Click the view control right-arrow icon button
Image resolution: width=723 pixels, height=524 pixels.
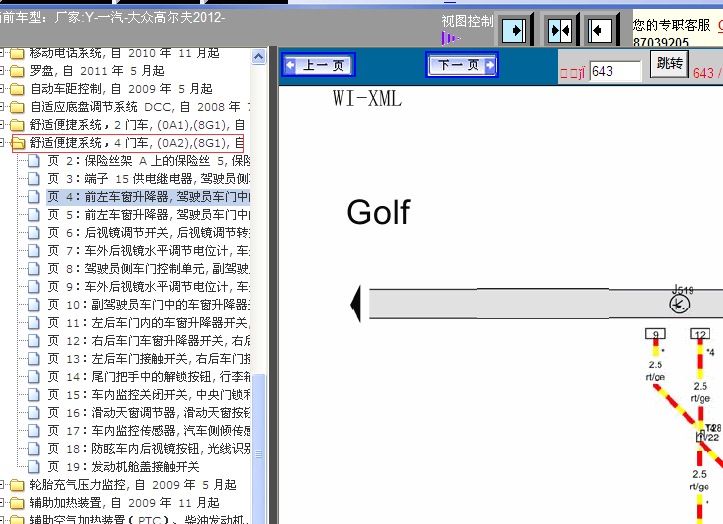(x=516, y=30)
